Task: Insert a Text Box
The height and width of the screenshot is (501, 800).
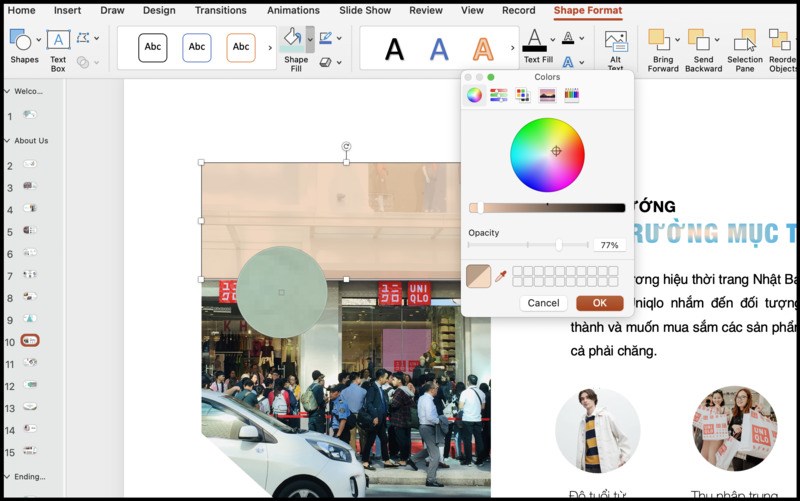Action: point(58,41)
